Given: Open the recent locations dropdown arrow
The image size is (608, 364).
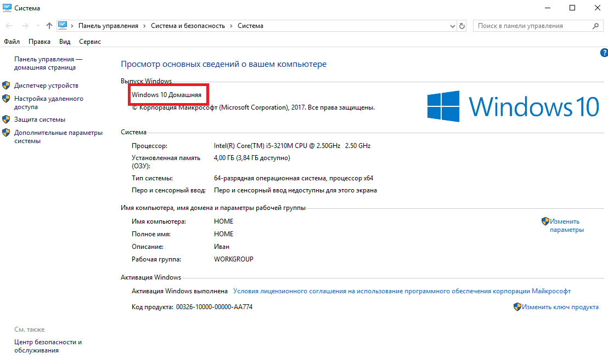Looking at the screenshot, I should tap(38, 26).
